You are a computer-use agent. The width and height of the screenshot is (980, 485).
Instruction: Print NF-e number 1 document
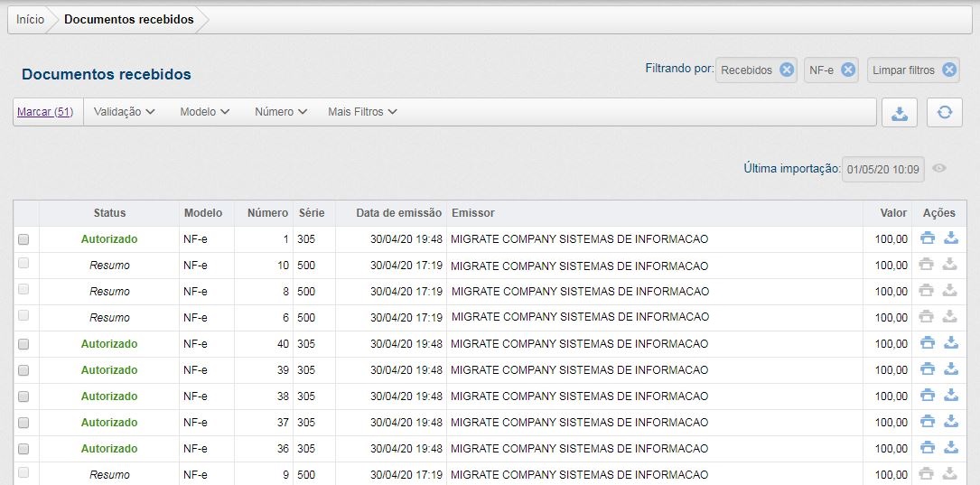click(927, 239)
